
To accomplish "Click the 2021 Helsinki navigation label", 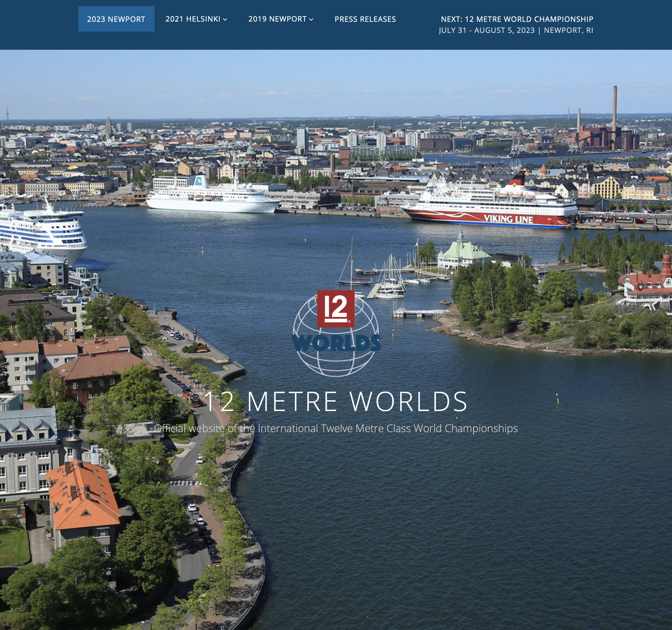I will point(193,19).
